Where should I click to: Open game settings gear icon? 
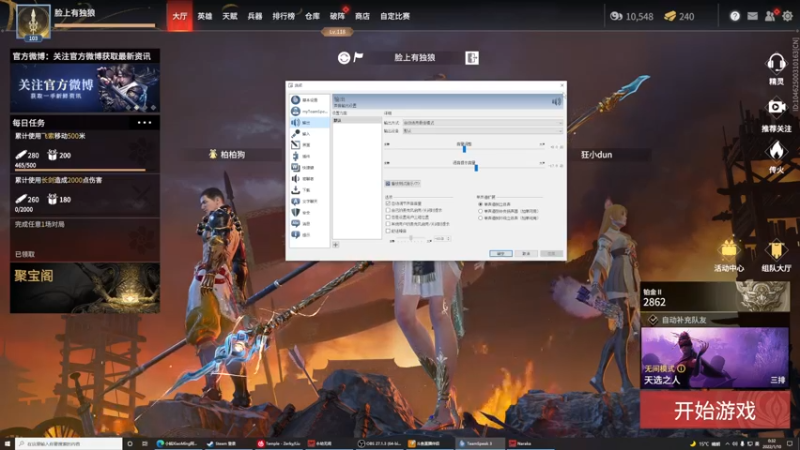(x=788, y=16)
